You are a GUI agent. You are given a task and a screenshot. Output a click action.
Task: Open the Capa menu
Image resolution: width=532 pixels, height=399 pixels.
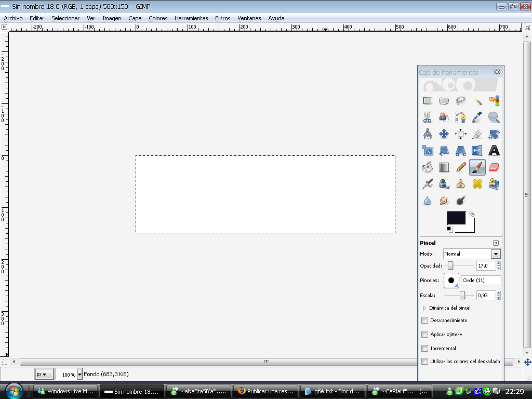pyautogui.click(x=135, y=18)
